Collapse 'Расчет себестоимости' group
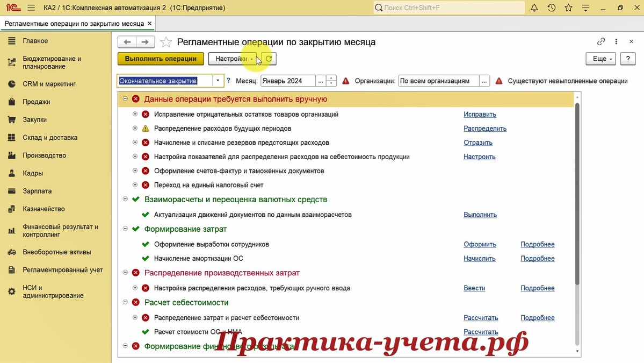The height and width of the screenshot is (363, 644). (x=125, y=302)
